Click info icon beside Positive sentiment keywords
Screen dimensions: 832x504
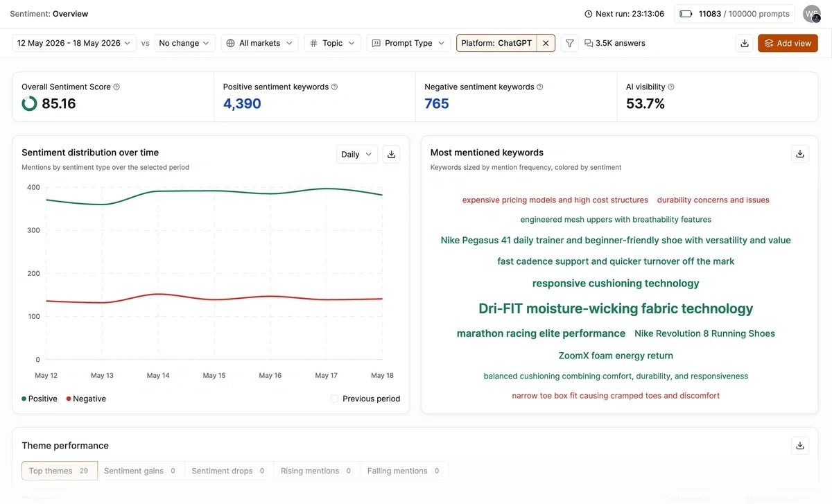tap(334, 87)
